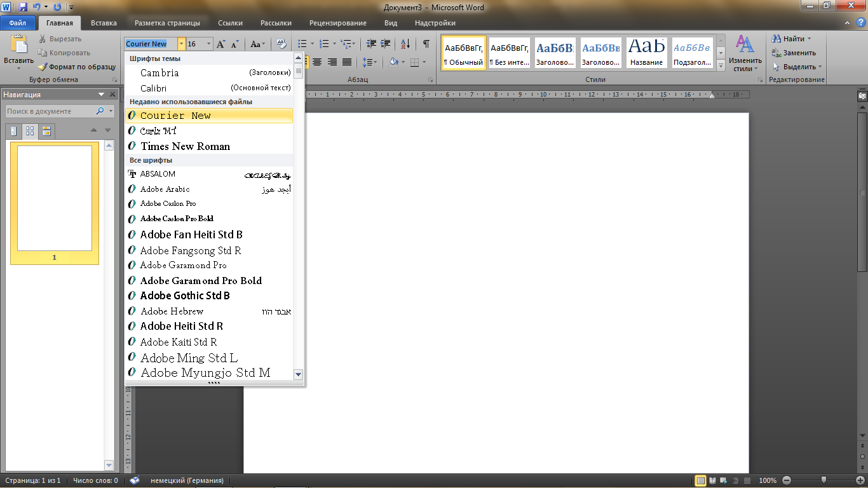Switch to Print Layout view in status bar

click(701, 480)
